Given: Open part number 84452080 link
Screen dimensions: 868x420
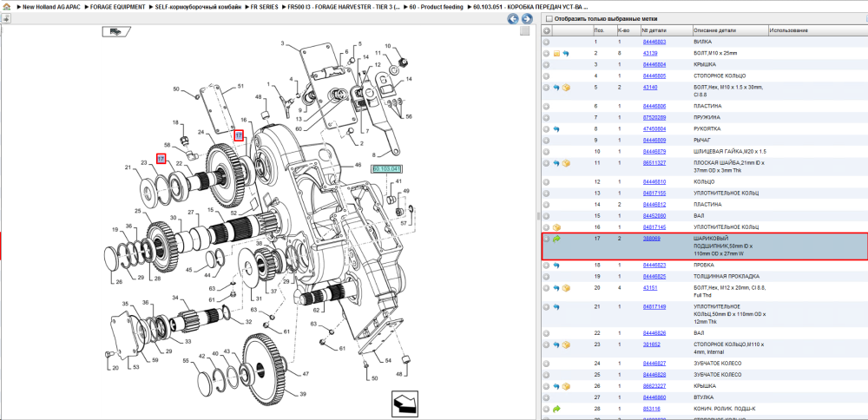Looking at the screenshot, I should [654, 216].
